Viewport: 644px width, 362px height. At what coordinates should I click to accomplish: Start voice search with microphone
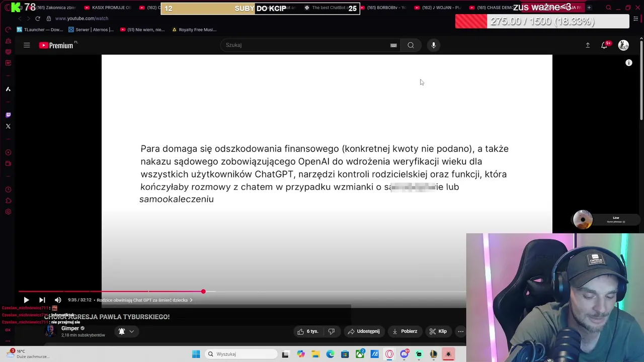click(x=434, y=45)
